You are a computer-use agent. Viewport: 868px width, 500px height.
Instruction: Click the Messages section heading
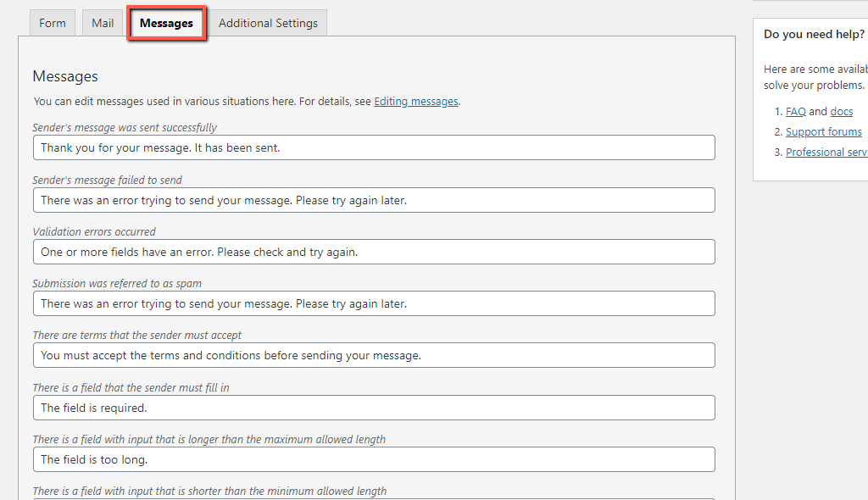[x=65, y=76]
